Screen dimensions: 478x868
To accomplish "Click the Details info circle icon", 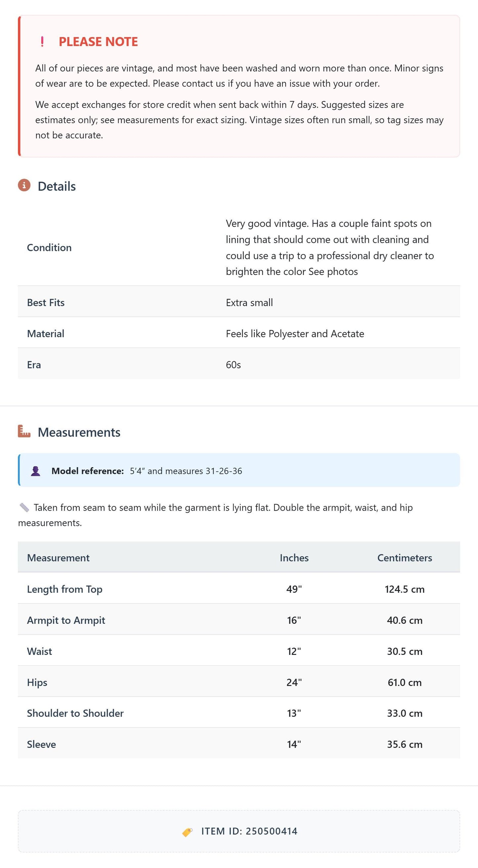I will point(24,185).
